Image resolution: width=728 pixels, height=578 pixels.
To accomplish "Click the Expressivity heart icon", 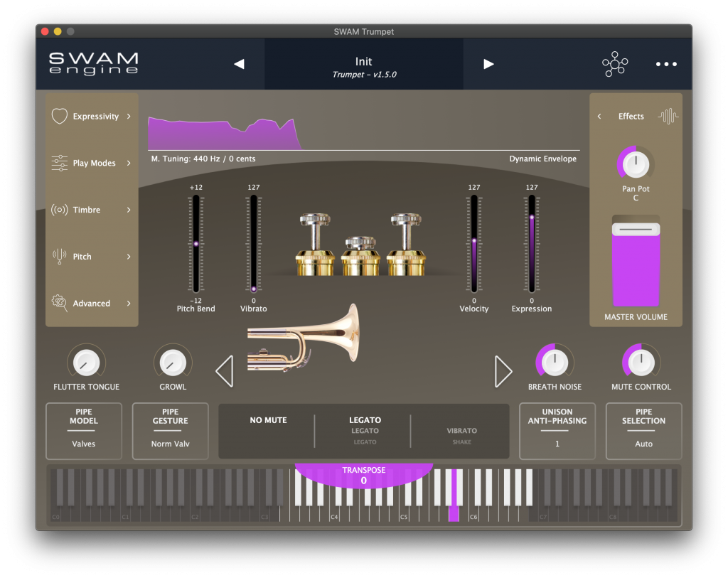I will [60, 116].
